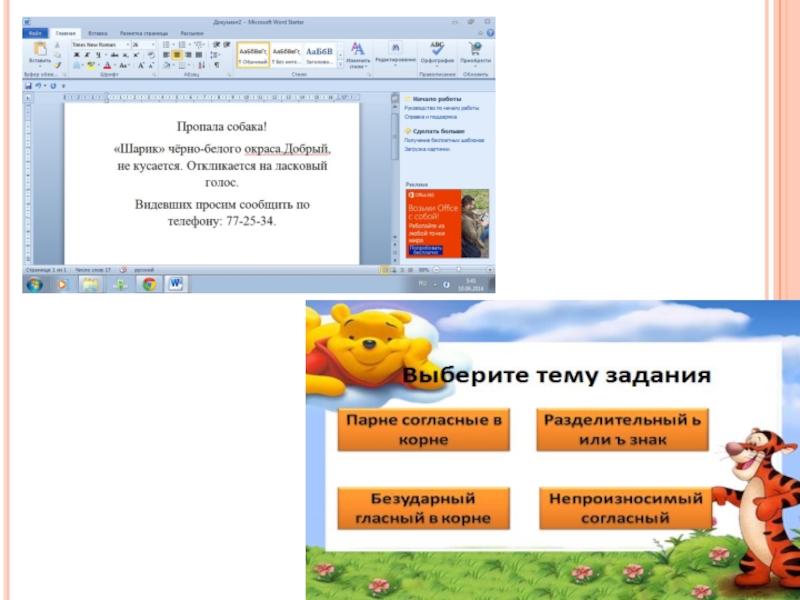The height and width of the screenshot is (600, 800).
Task: Click the Grow Font icon
Action: click(141, 65)
